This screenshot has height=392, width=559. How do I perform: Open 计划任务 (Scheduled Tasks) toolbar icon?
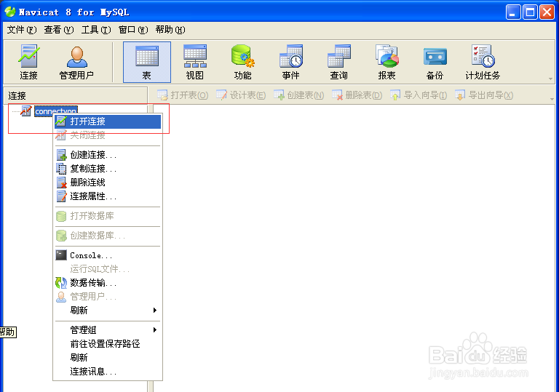(x=483, y=63)
